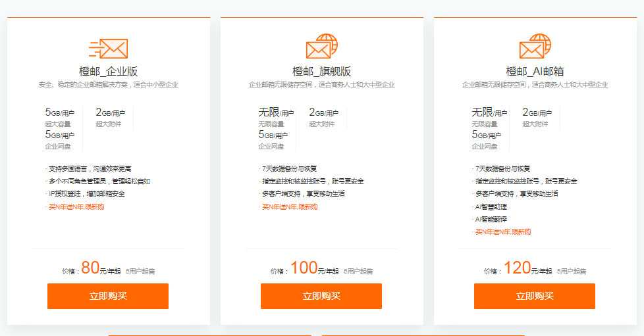The height and width of the screenshot is (336, 644).
Task: Click the envelope-globe icon above 橙邮_旗舰版
Action: (321, 47)
